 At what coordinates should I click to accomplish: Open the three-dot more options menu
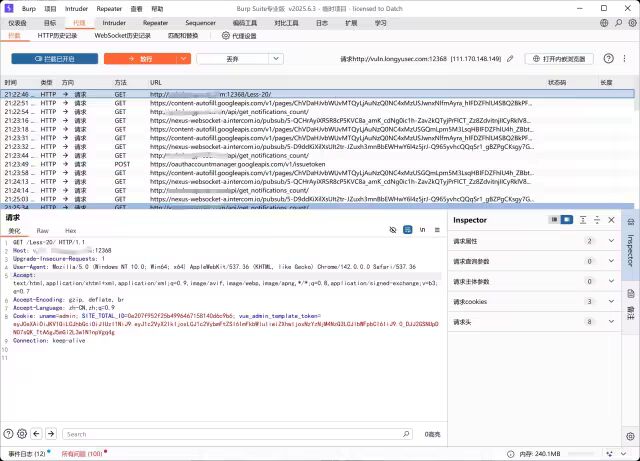(624, 59)
